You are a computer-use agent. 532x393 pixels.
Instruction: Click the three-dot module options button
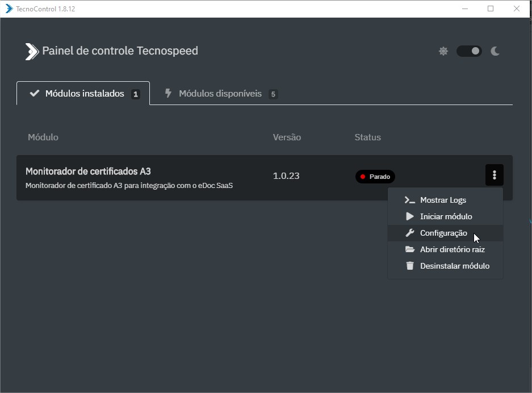pyautogui.click(x=494, y=175)
